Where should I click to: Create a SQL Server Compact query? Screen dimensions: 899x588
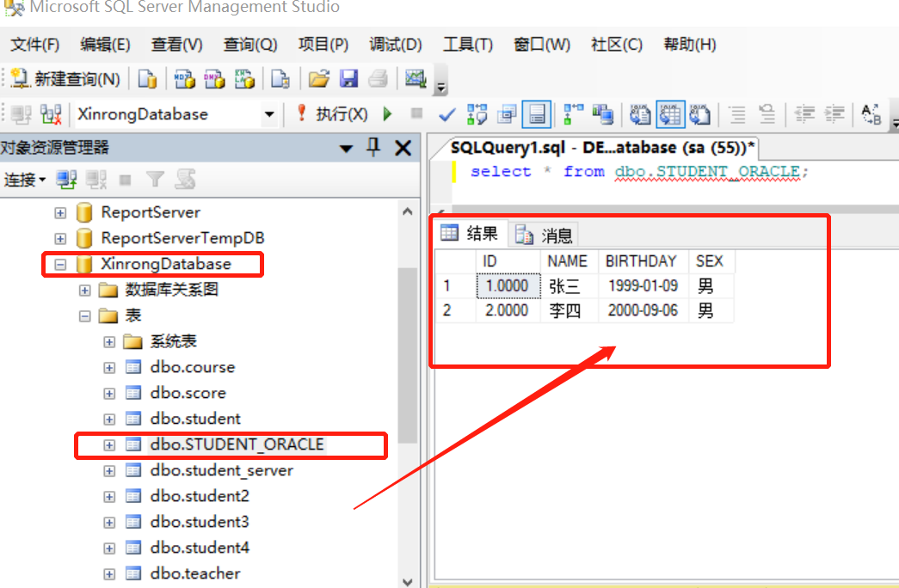click(x=280, y=78)
